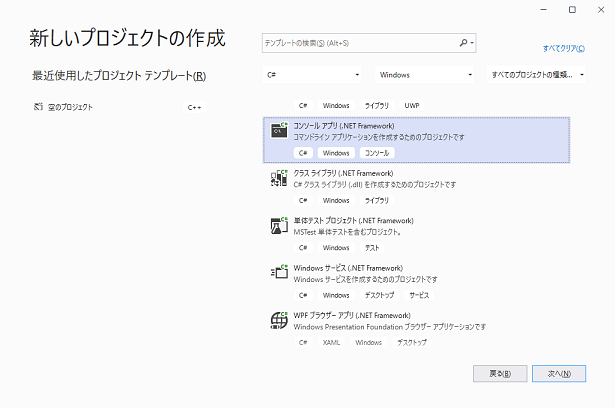Click the Console App (.NET Framework) template icon
The image size is (615, 408).
coord(279,130)
